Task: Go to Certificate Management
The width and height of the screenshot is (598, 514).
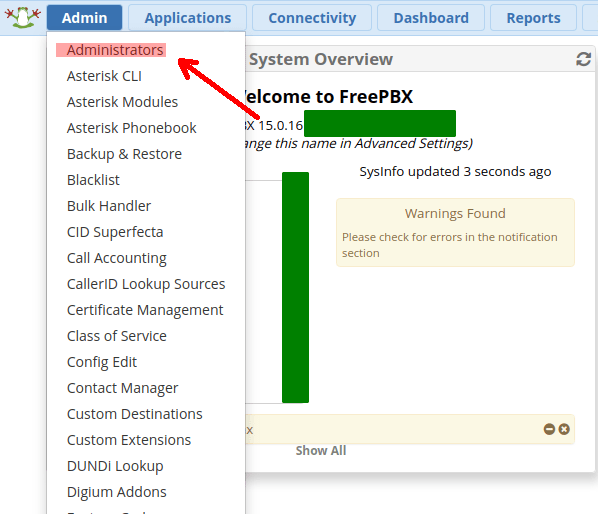Action: tap(145, 310)
